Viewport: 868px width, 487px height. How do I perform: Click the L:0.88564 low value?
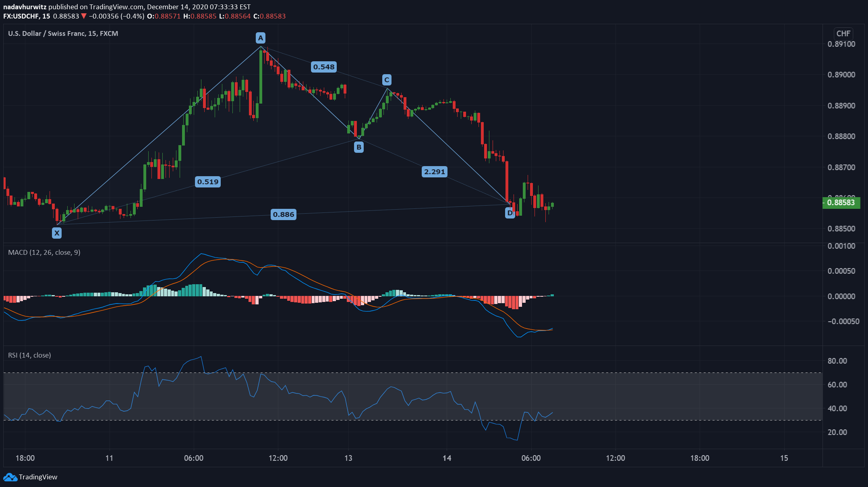[x=235, y=16]
